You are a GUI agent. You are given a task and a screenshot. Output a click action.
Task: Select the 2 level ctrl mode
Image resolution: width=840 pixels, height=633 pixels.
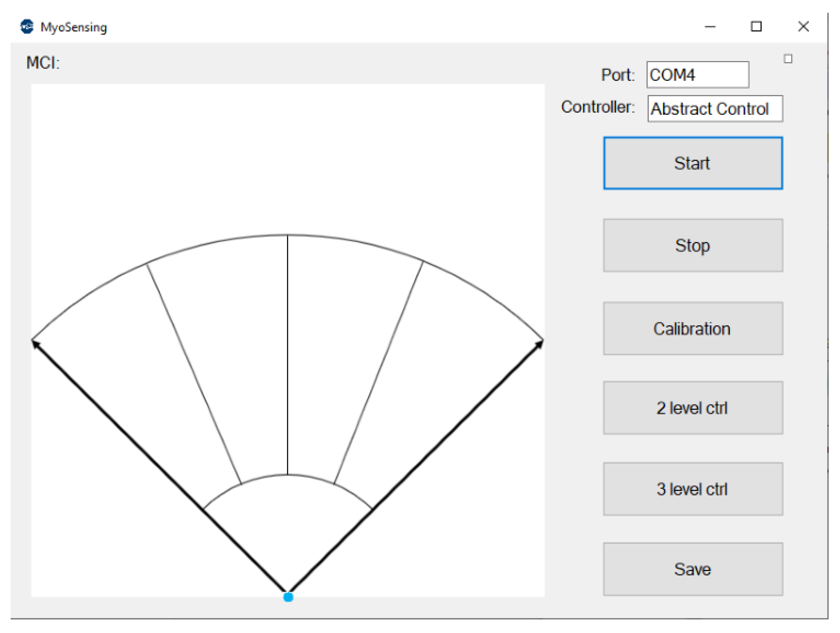[x=693, y=408]
